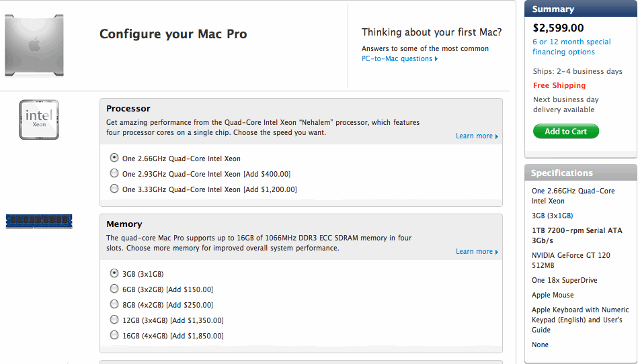The image size is (638, 364).
Task: Open Learn more link in Processor section
Action: click(x=477, y=136)
